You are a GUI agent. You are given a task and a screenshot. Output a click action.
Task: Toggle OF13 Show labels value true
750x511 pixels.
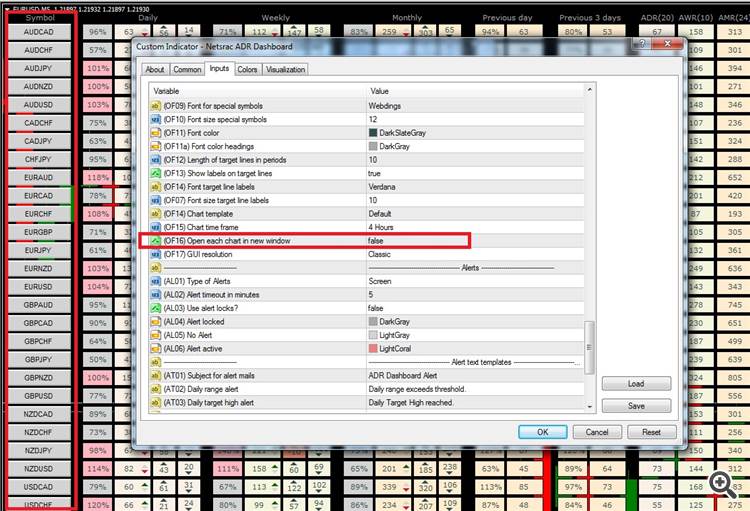pos(375,173)
